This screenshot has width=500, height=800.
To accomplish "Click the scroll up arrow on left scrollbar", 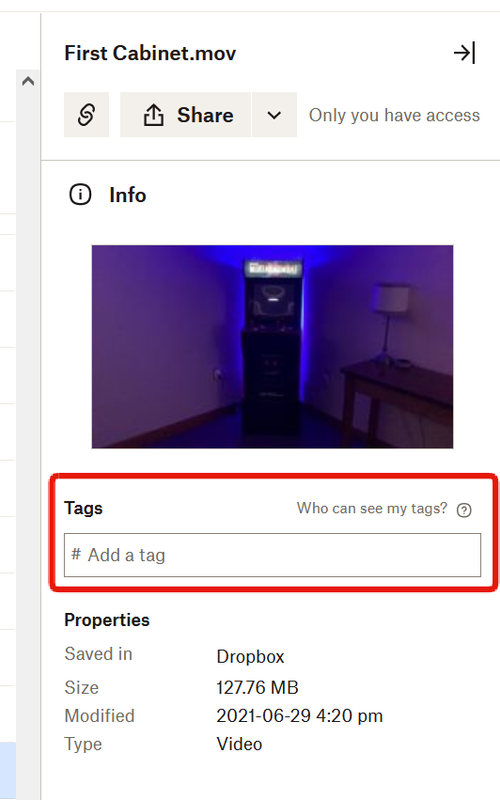I will click(x=28, y=81).
